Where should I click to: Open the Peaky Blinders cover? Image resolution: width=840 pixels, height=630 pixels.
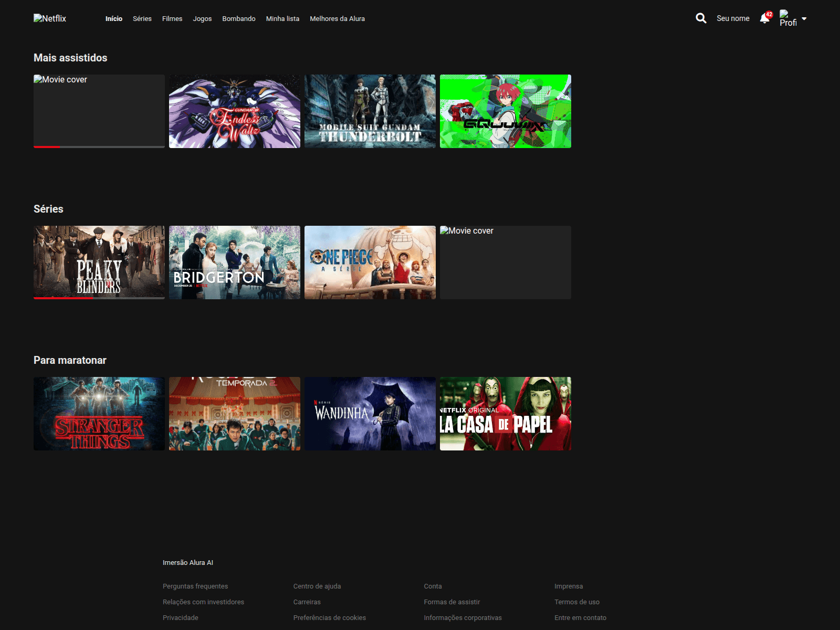tap(99, 262)
